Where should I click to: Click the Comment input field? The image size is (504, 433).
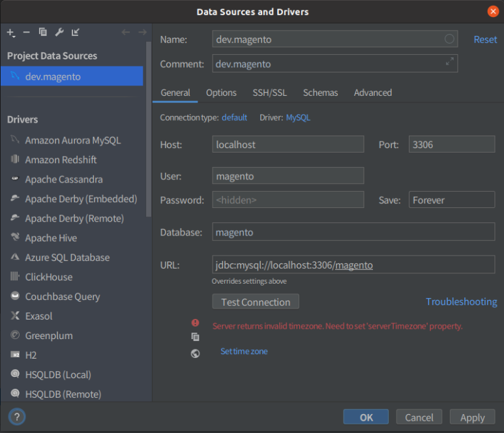tap(335, 63)
